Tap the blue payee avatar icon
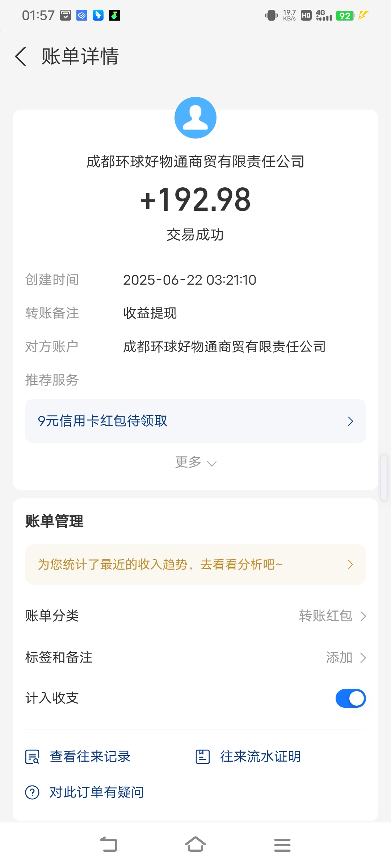This screenshot has height=868, width=391. click(x=195, y=118)
